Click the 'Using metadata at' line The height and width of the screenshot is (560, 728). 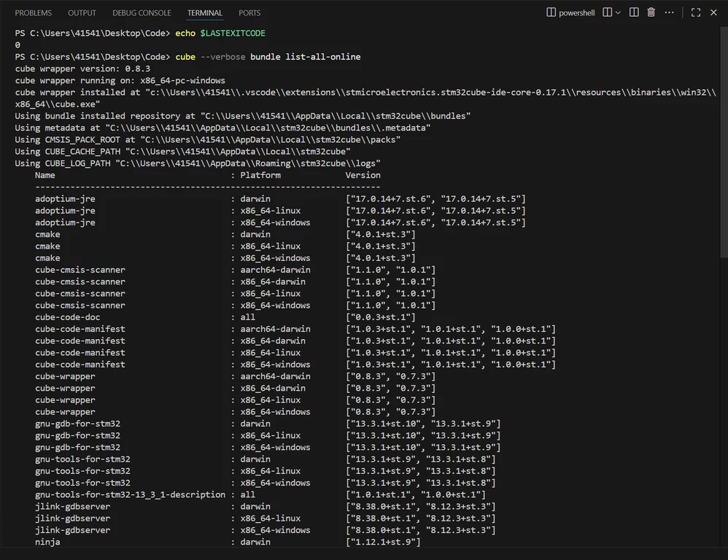tap(222, 128)
